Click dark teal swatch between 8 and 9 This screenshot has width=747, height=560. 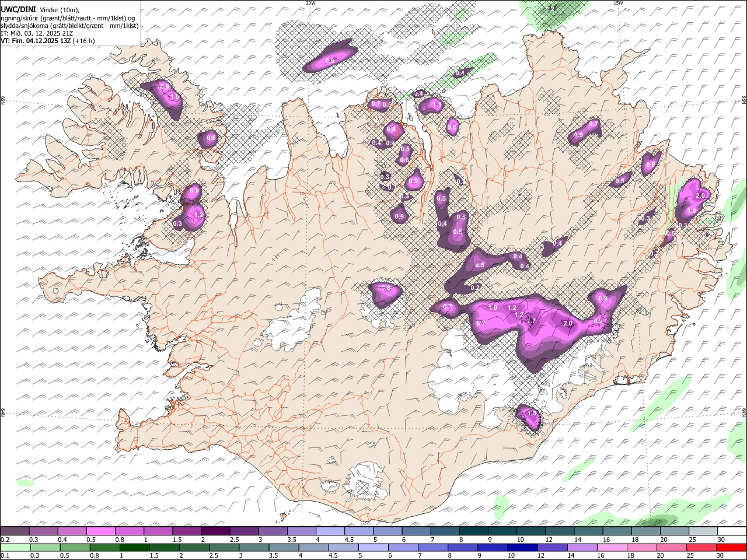tap(474, 531)
